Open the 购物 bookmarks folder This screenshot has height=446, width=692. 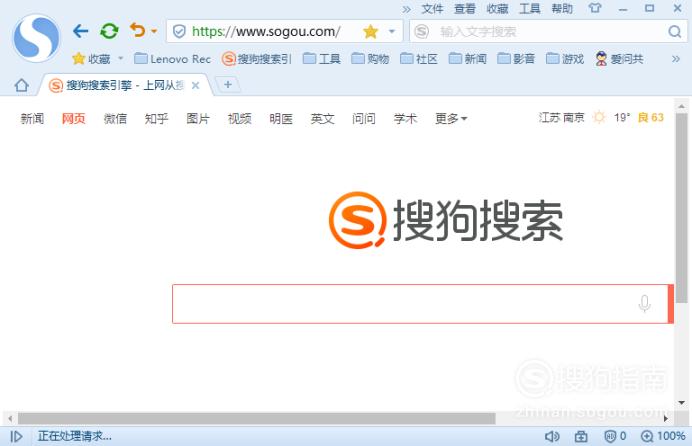(370, 59)
